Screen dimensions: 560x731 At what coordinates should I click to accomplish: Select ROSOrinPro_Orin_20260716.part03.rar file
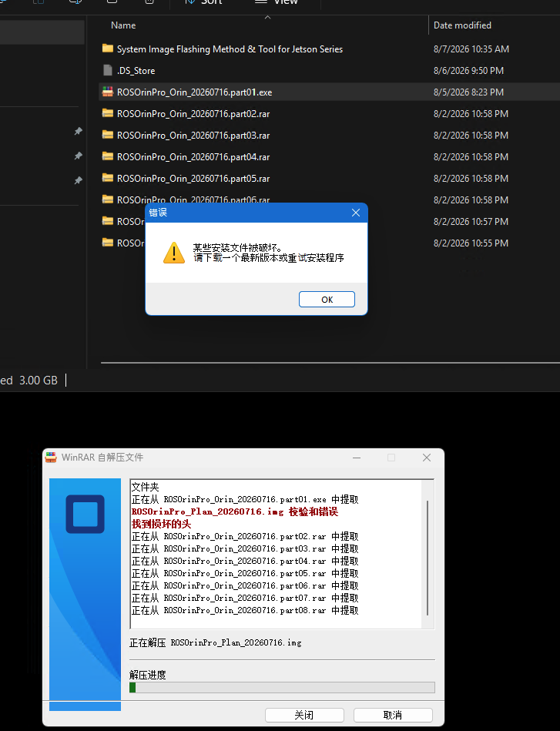193,136
